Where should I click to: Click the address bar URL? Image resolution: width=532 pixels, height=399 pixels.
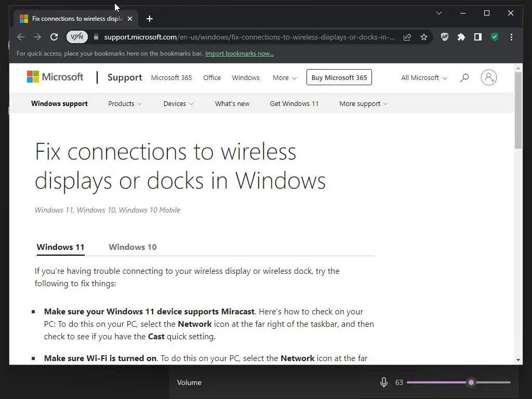click(249, 37)
